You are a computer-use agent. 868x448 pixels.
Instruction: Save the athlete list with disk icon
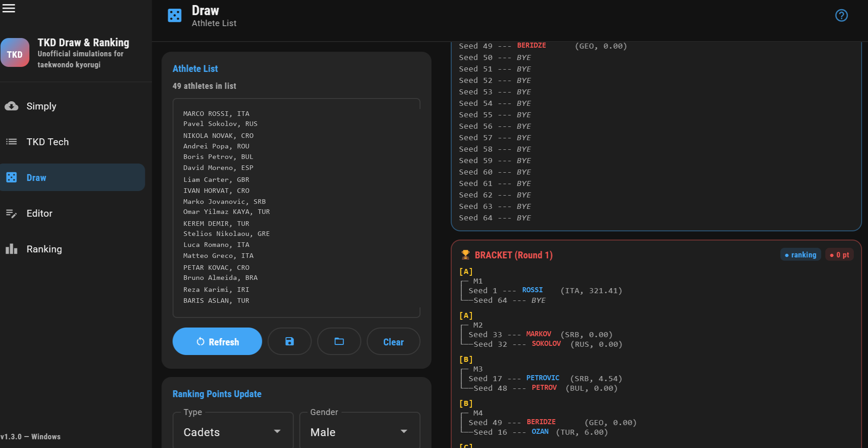290,341
